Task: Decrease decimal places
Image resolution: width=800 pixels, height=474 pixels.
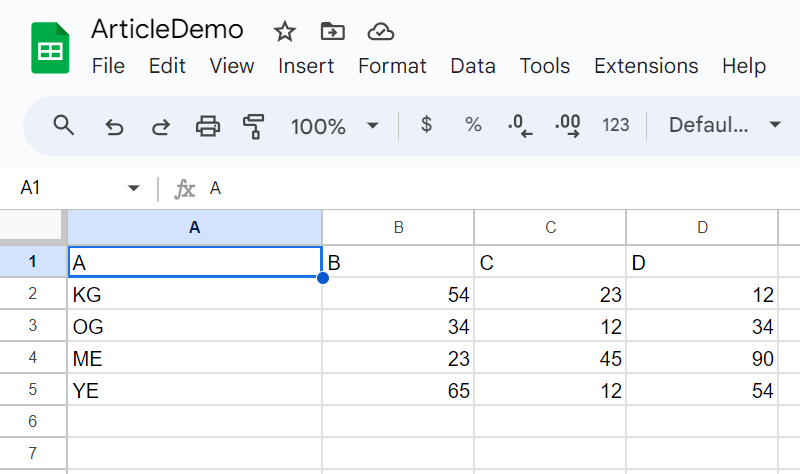Action: 520,126
